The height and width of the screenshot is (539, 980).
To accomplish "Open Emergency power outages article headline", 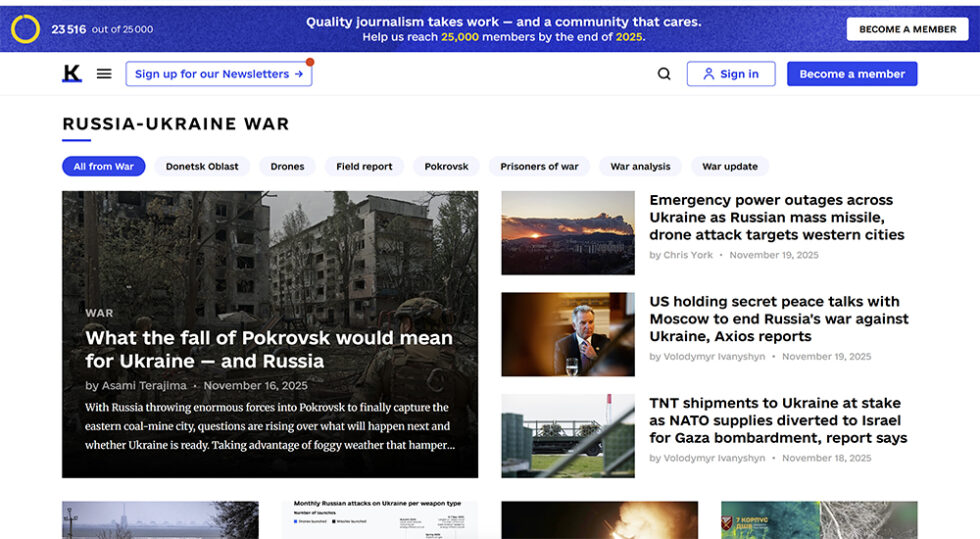I will pyautogui.click(x=777, y=218).
